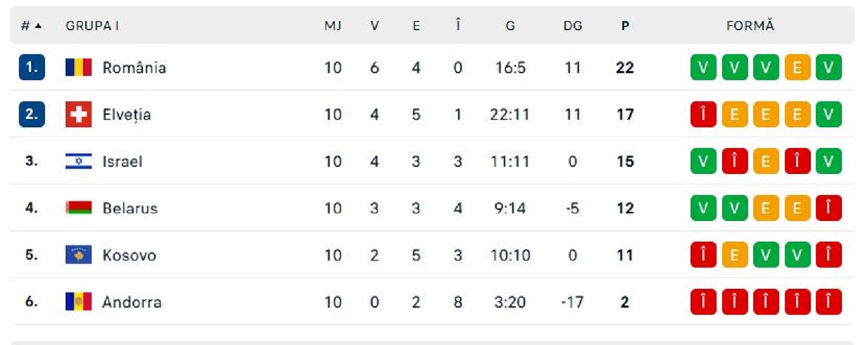Click the Israel flag icon
The image size is (868, 345).
click(x=78, y=161)
